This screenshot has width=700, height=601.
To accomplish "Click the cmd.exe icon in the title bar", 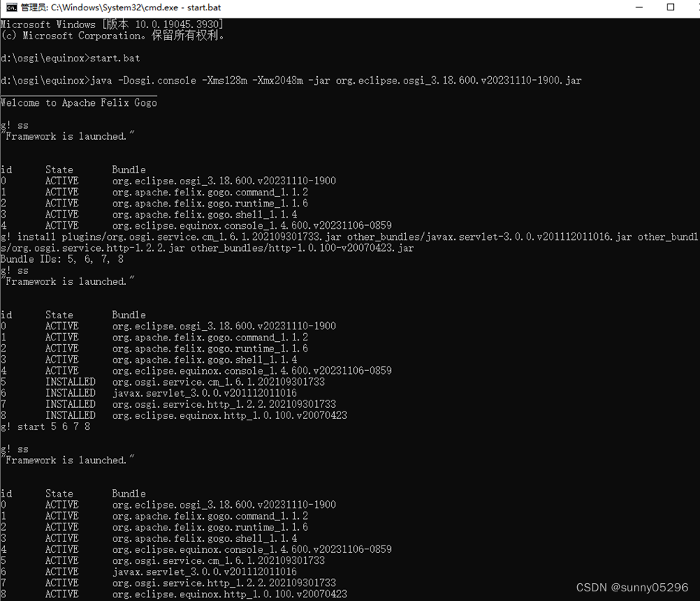I will 8,8.
